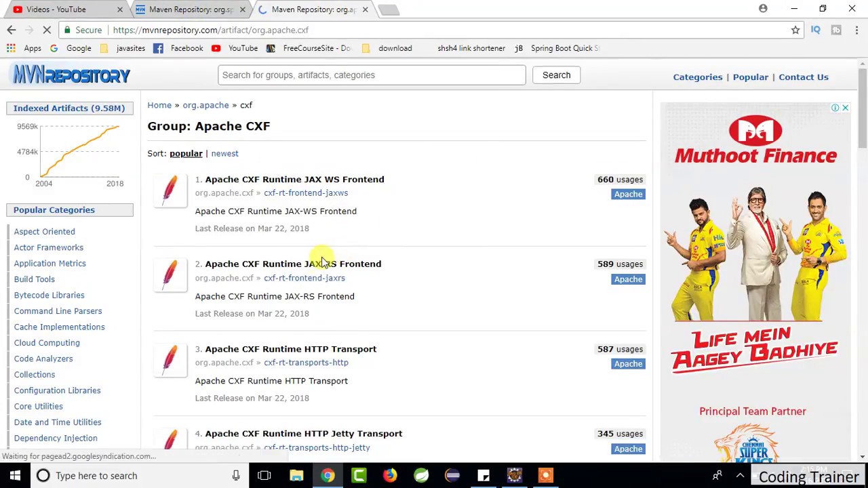The height and width of the screenshot is (488, 868).
Task: Click Popular in the top menu
Action: [750, 77]
